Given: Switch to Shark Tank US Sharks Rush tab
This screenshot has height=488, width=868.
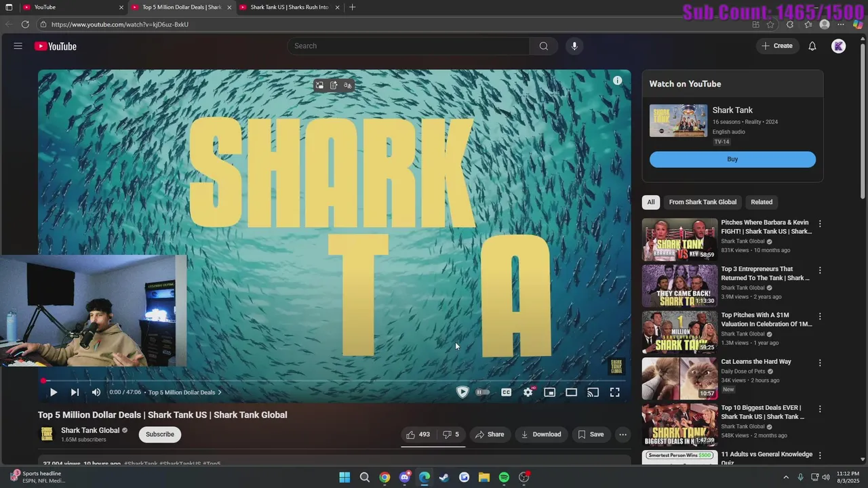Looking at the screenshot, I should coord(290,7).
